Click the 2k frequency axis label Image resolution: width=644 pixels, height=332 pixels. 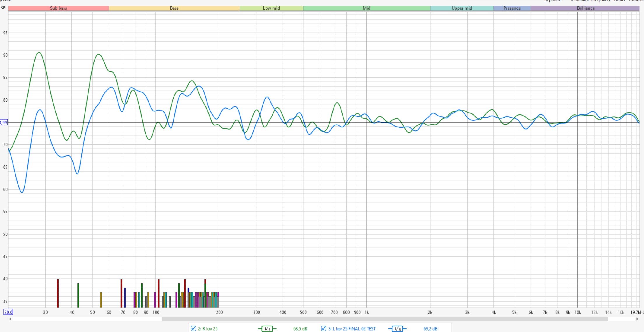coord(430,312)
